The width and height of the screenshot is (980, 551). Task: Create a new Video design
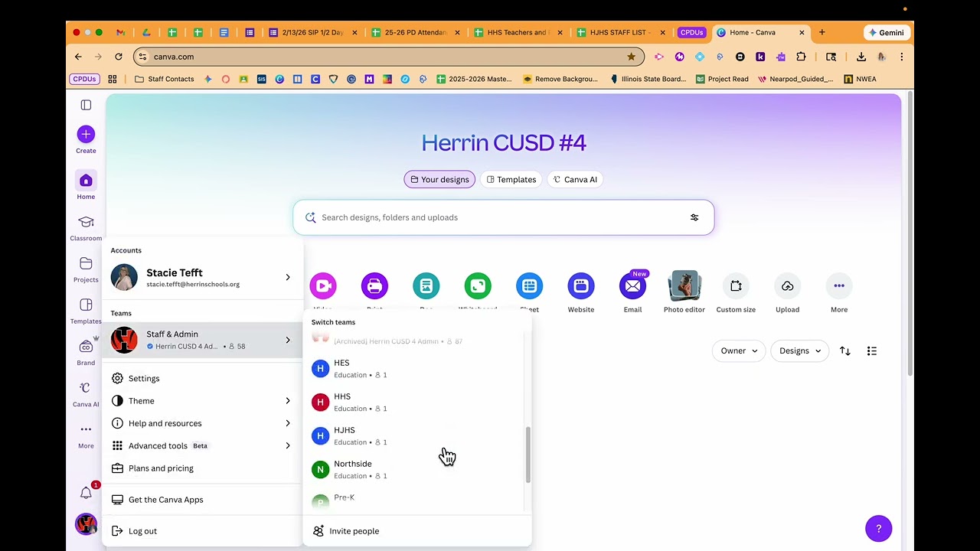point(323,286)
